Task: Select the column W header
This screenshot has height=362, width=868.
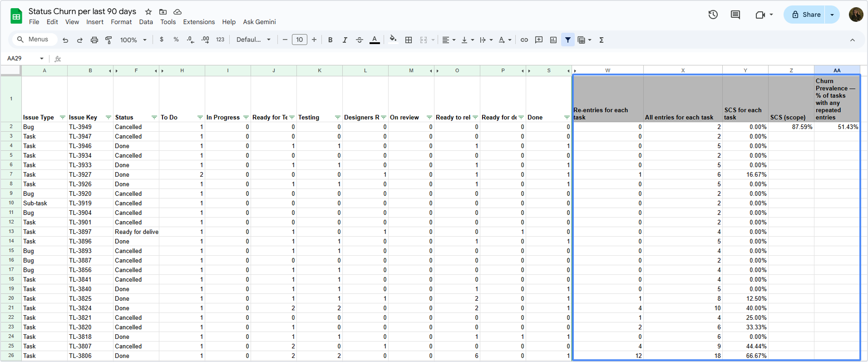Action: pyautogui.click(x=607, y=70)
